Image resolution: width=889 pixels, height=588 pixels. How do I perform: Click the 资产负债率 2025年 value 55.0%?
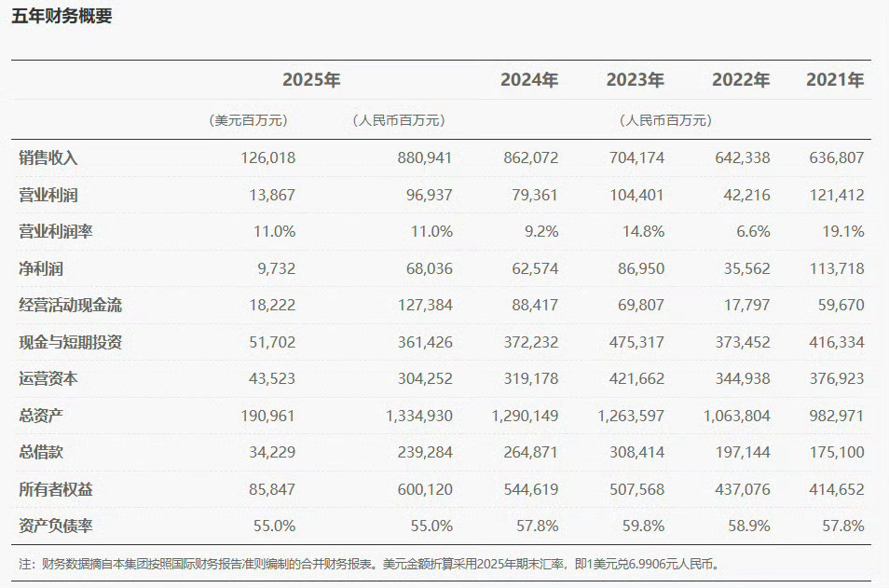276,526
